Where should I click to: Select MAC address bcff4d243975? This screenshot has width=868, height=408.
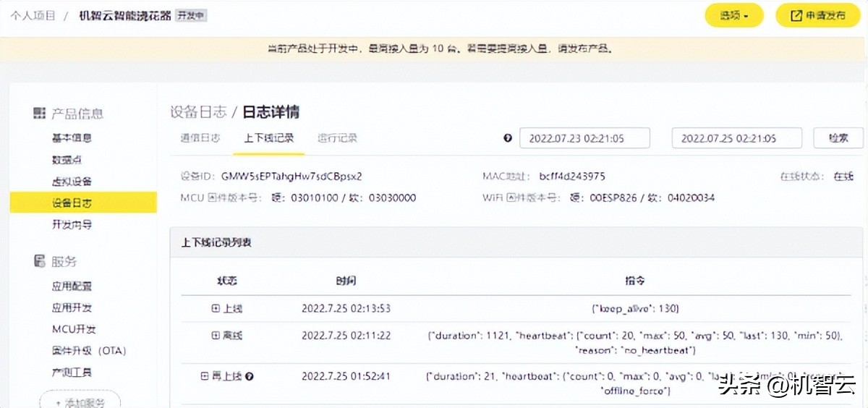pyautogui.click(x=572, y=176)
